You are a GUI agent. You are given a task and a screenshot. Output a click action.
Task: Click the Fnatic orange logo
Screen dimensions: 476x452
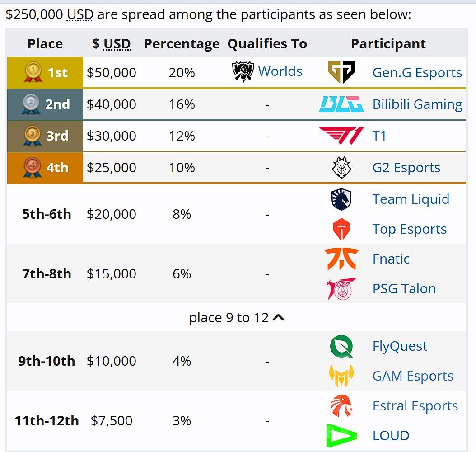341,259
